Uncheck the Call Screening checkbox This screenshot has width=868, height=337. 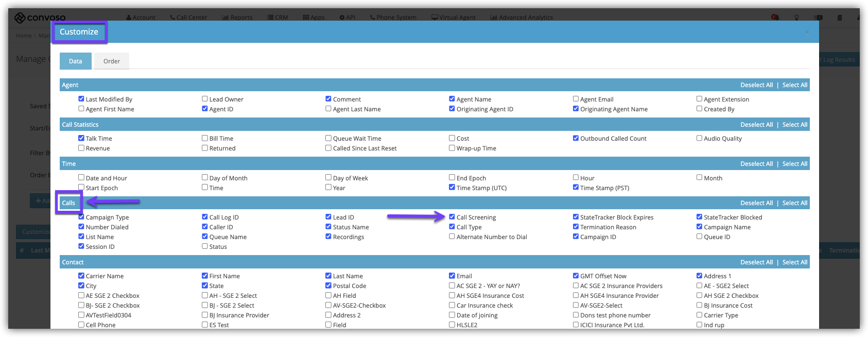tap(452, 217)
